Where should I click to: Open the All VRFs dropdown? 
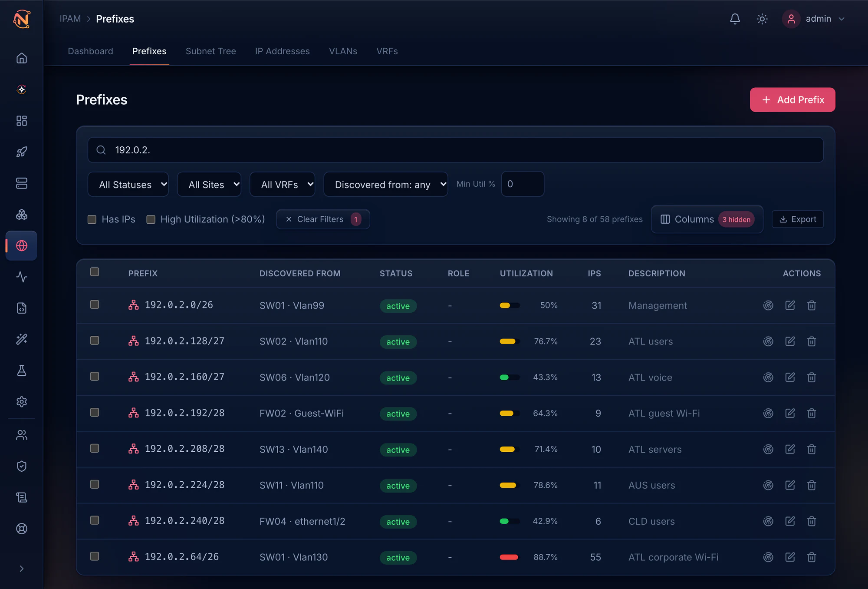point(283,184)
